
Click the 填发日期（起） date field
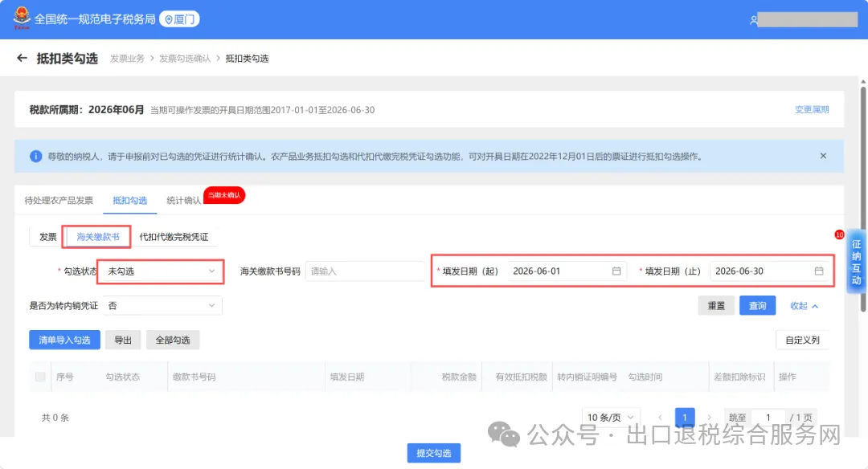pyautogui.click(x=567, y=271)
